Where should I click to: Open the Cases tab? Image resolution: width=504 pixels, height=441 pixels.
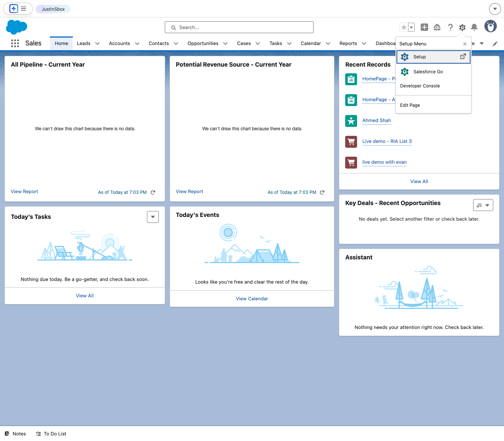pyautogui.click(x=244, y=44)
